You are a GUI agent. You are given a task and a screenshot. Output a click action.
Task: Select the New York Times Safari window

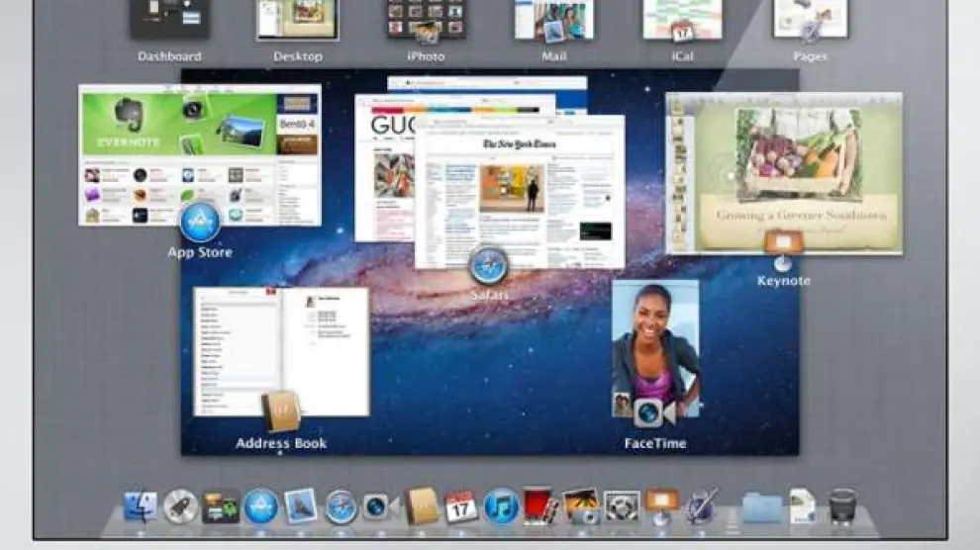(x=520, y=188)
